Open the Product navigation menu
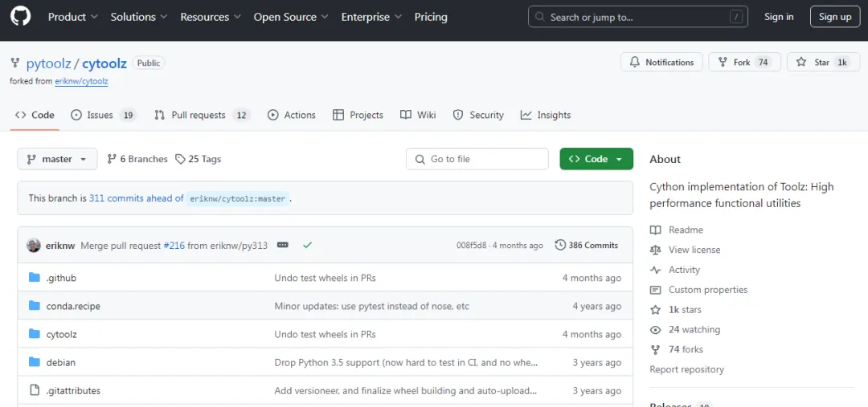868x407 pixels. point(72,17)
